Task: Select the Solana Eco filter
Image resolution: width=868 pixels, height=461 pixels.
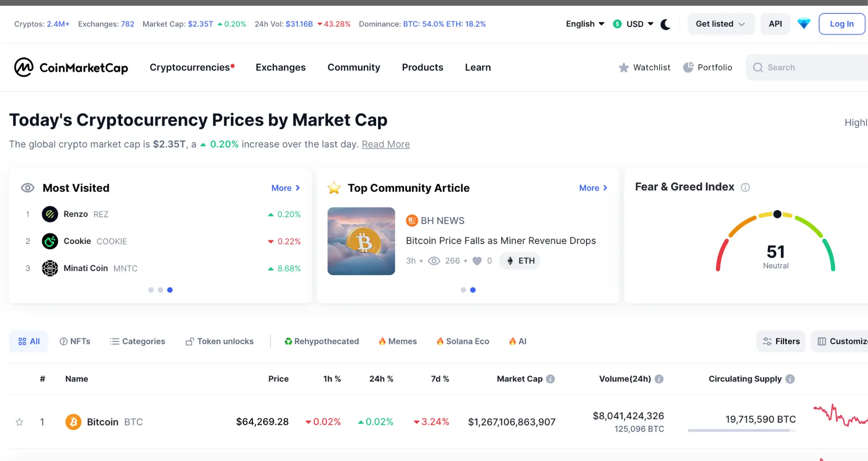Action: [x=462, y=341]
